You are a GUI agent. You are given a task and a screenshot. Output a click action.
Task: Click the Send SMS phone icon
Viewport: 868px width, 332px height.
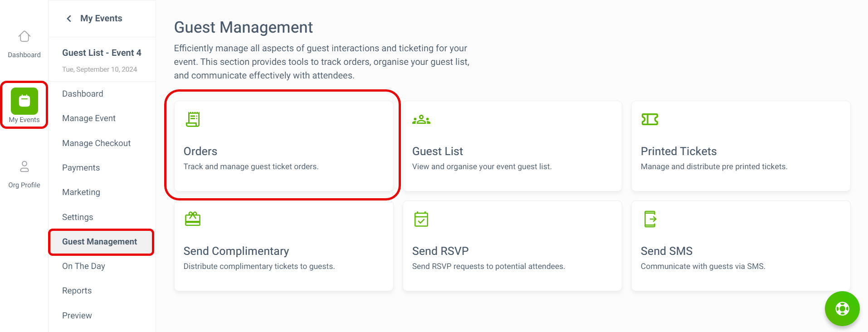[650, 219]
